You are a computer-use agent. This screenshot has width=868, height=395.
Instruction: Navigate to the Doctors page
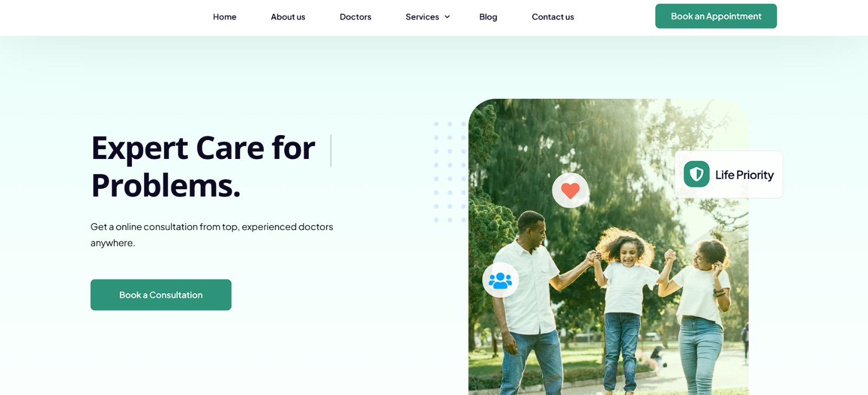pyautogui.click(x=355, y=17)
